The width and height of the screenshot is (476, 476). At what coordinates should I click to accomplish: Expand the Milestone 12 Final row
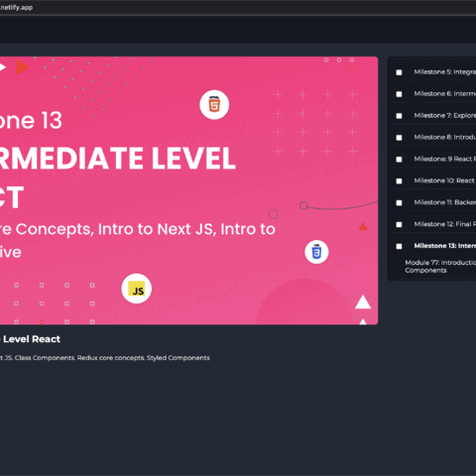point(445,224)
